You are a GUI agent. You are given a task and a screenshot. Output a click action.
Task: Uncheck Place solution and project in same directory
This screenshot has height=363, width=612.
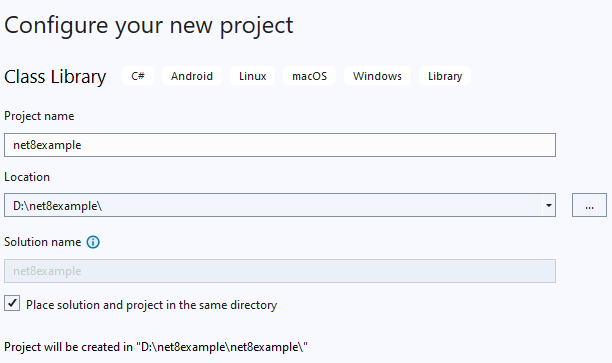(12, 303)
